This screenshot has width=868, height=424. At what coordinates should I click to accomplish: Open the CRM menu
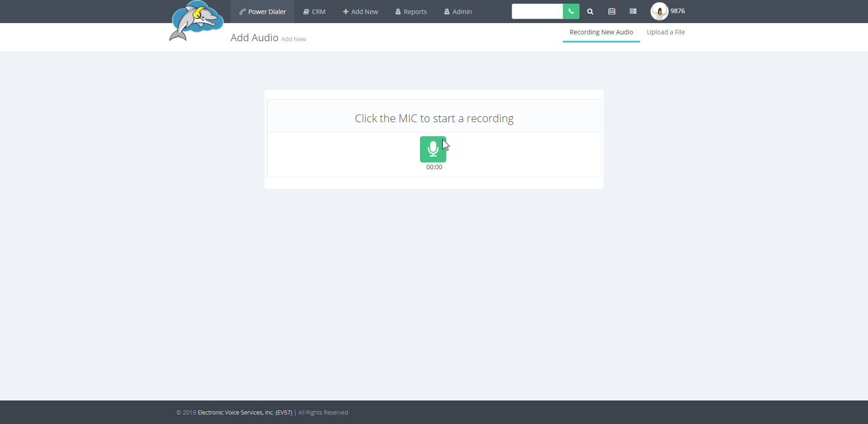click(314, 12)
